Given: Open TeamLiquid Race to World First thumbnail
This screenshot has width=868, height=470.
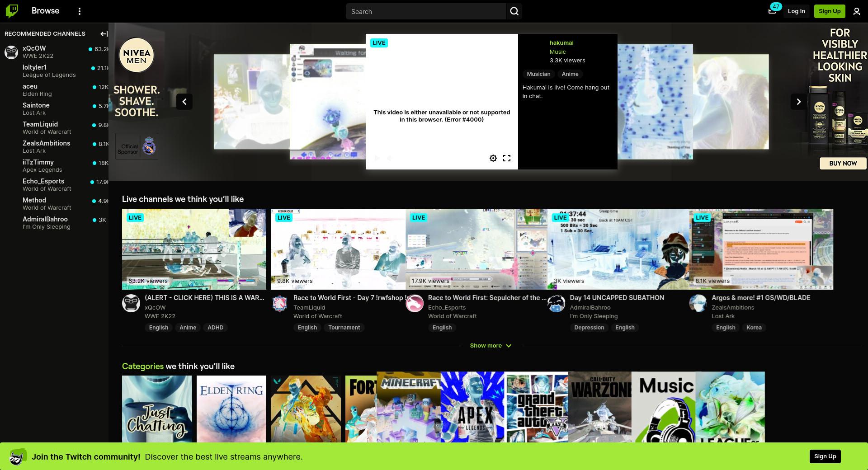Looking at the screenshot, I should [x=338, y=249].
